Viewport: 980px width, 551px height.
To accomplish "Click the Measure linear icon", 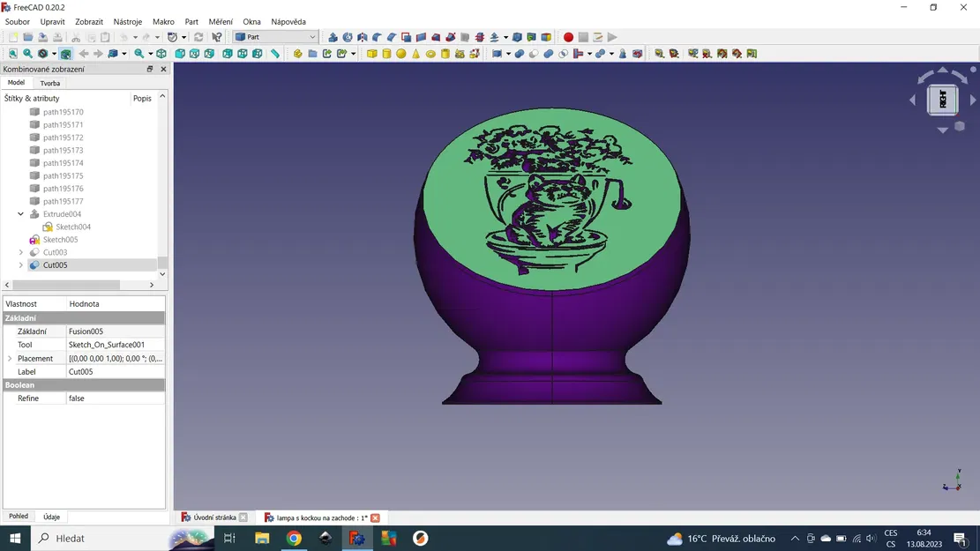I will (x=660, y=54).
